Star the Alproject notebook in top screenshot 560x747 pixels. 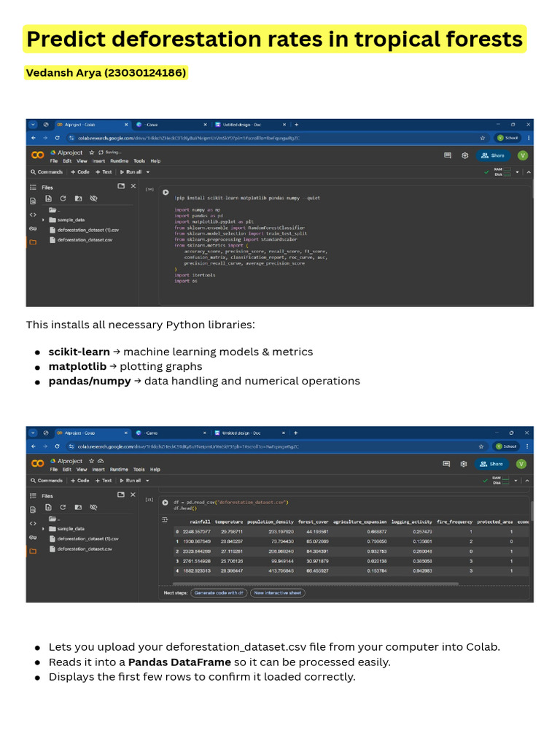pos(92,152)
